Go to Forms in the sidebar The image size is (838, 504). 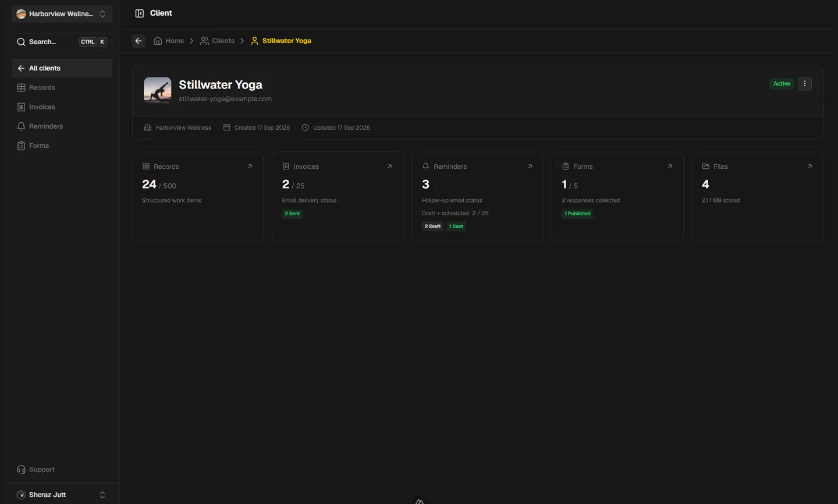62,145
